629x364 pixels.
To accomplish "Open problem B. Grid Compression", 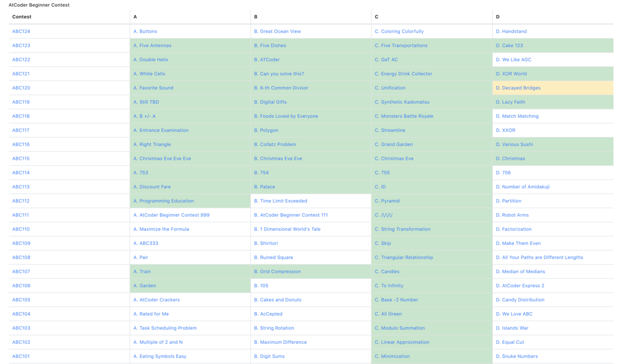I will (277, 272).
